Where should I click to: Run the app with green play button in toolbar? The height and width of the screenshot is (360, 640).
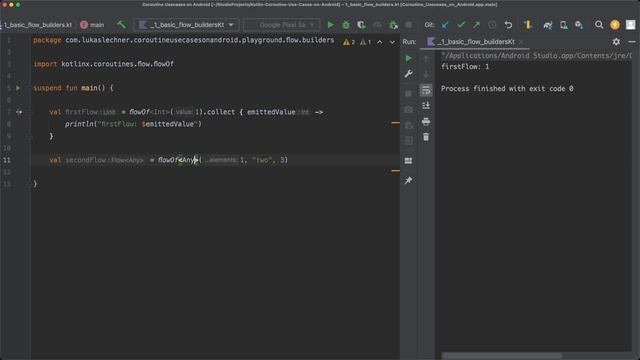(x=330, y=24)
